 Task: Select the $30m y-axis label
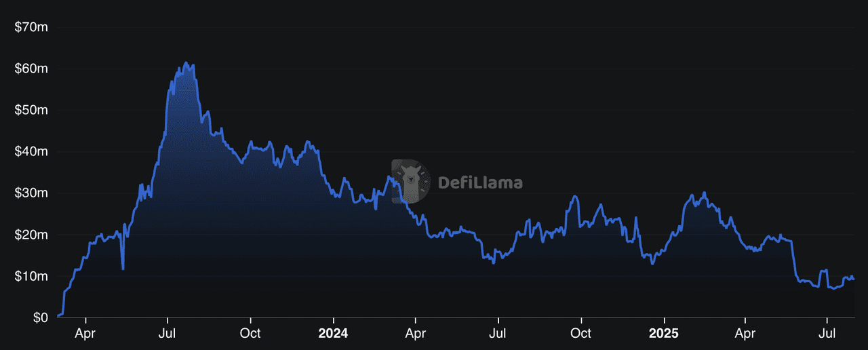[x=30, y=193]
